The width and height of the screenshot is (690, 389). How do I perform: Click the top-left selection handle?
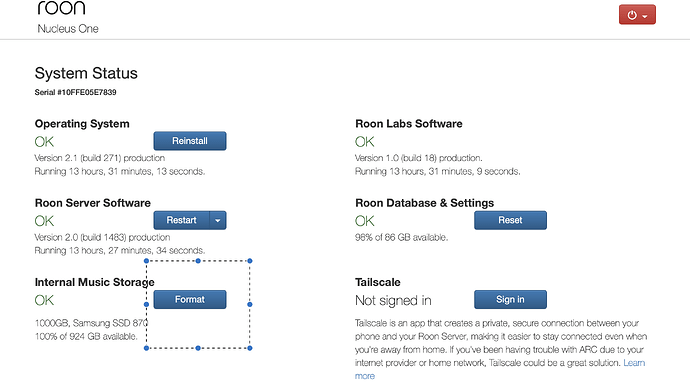coord(147,261)
